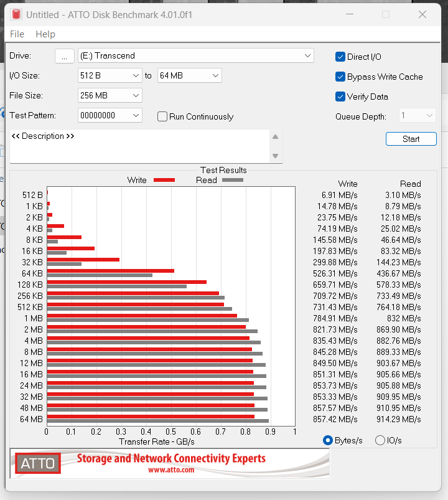This screenshot has height=500, width=448.
Task: Uncheck Bypass Write Cache
Action: 340,77
